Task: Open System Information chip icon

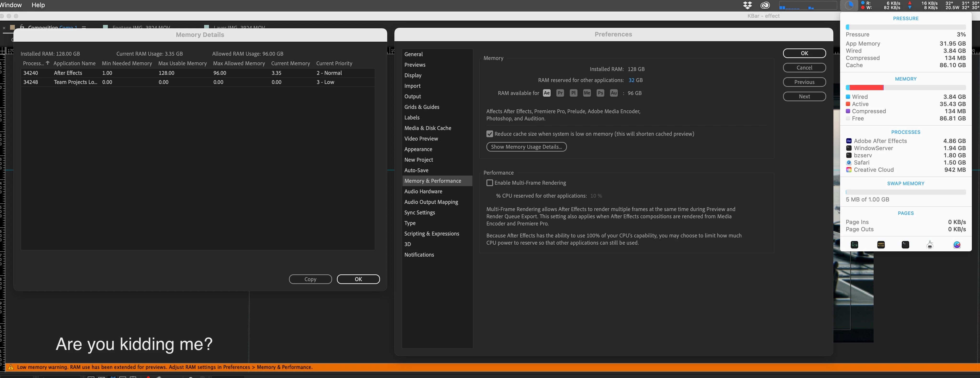Action: click(x=930, y=245)
